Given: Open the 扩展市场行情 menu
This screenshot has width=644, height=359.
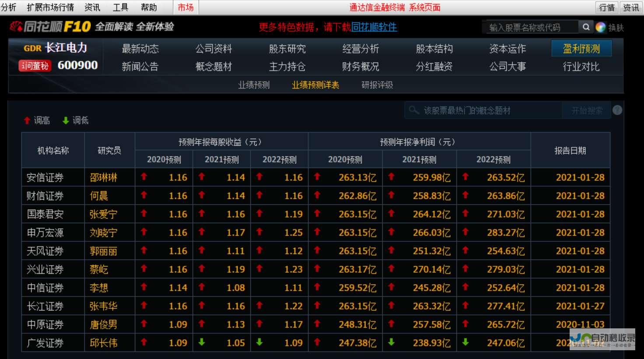Looking at the screenshot, I should (x=50, y=7).
